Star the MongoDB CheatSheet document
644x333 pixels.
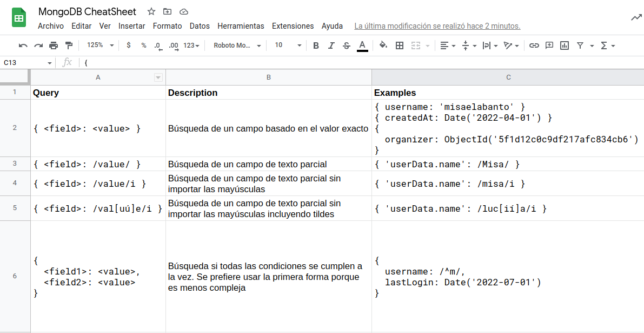tap(151, 11)
